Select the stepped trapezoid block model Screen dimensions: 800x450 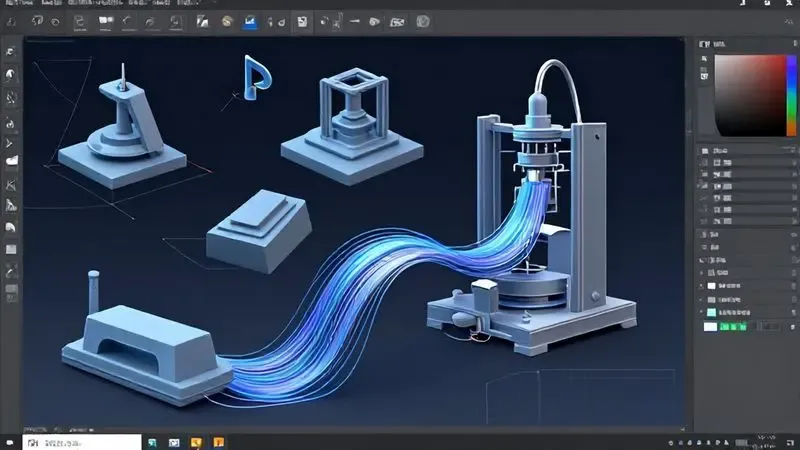pos(259,230)
